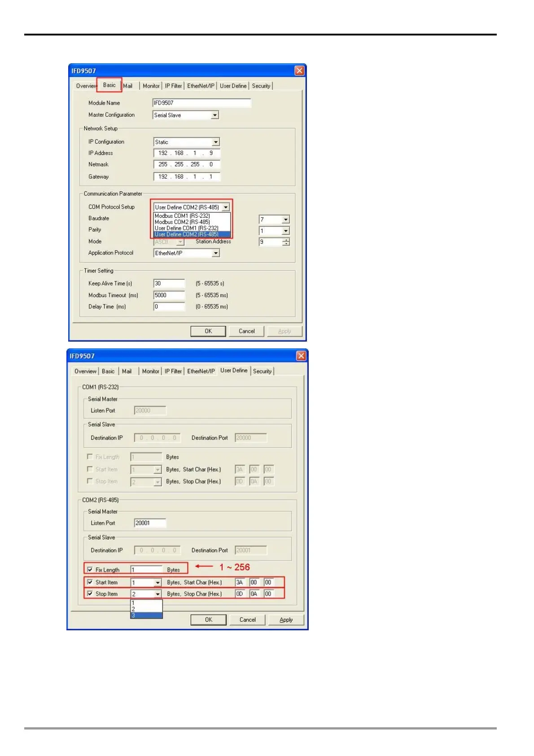Select option 1 in Stop Item list
Image resolution: width=534 pixels, height=756 pixels.
(146, 603)
